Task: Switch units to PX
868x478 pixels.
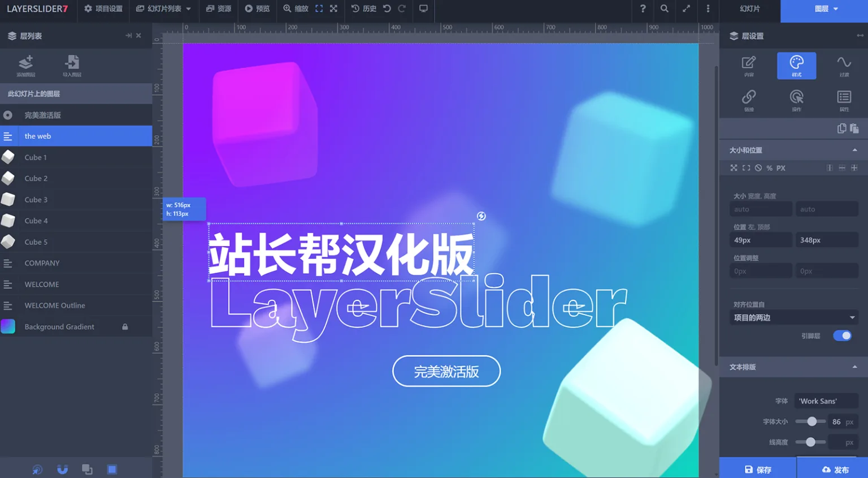Action: [780, 168]
